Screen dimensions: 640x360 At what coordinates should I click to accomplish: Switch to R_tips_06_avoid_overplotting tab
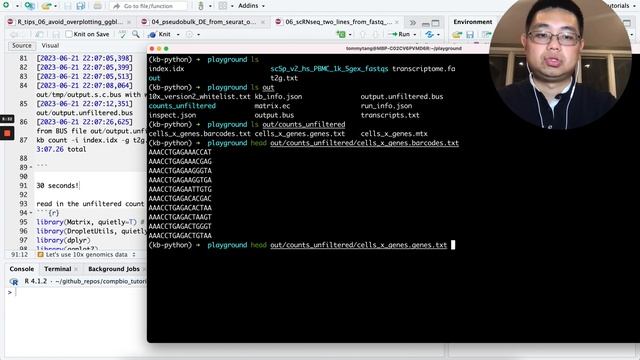[70, 22]
